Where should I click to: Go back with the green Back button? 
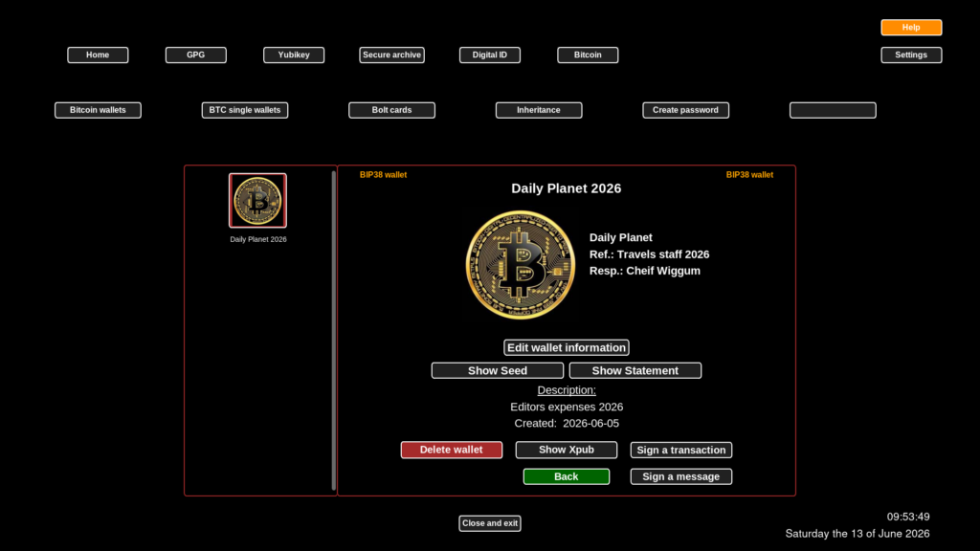[x=567, y=476]
